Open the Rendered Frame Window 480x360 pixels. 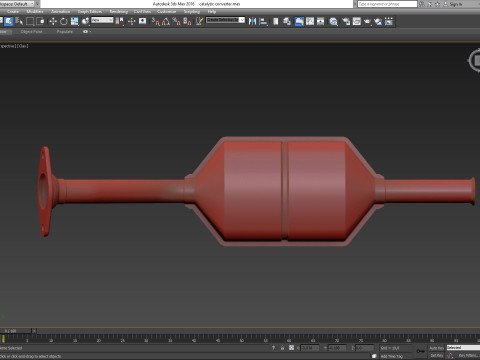[357, 22]
